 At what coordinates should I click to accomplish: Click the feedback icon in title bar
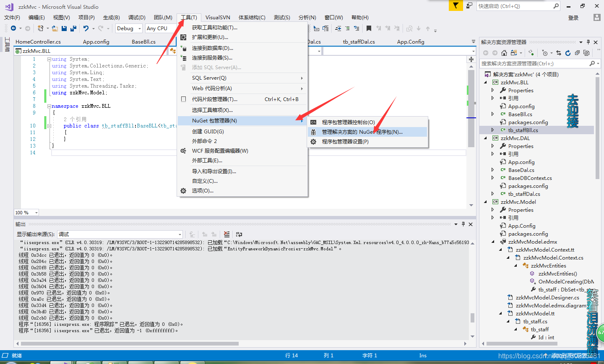pos(469,5)
